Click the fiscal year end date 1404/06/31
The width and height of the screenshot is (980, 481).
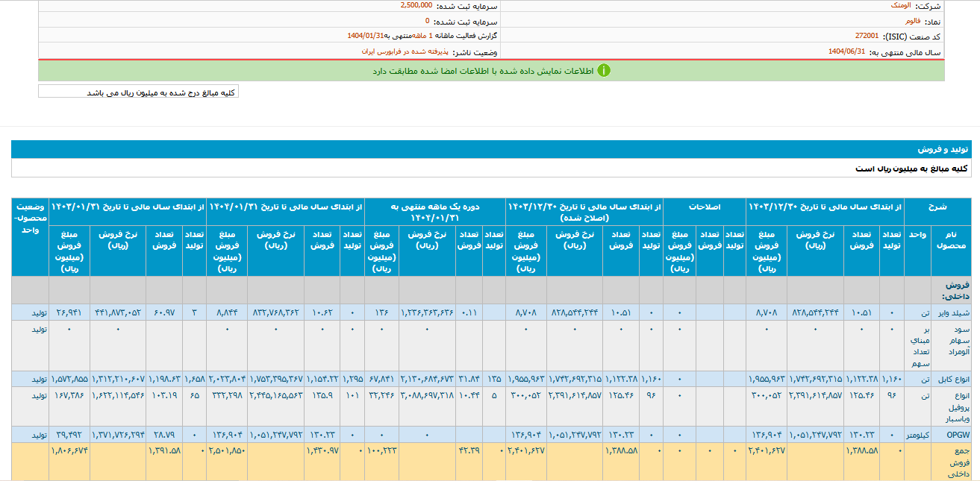click(x=846, y=52)
